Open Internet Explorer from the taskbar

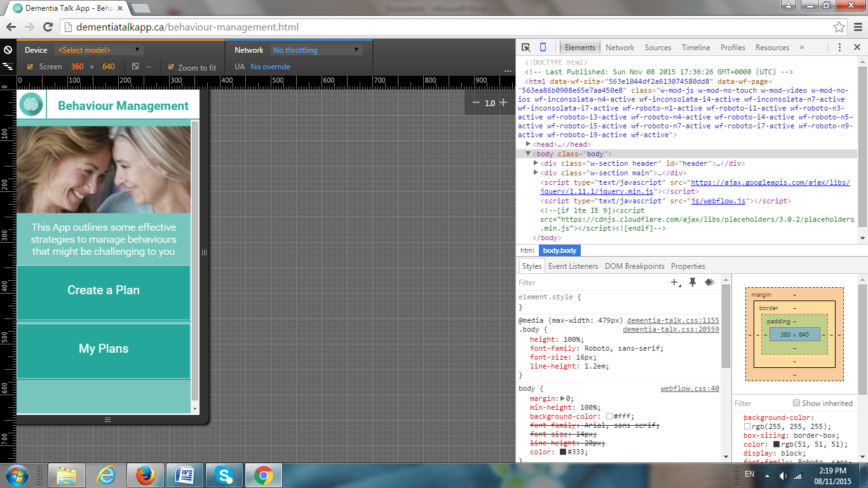106,475
